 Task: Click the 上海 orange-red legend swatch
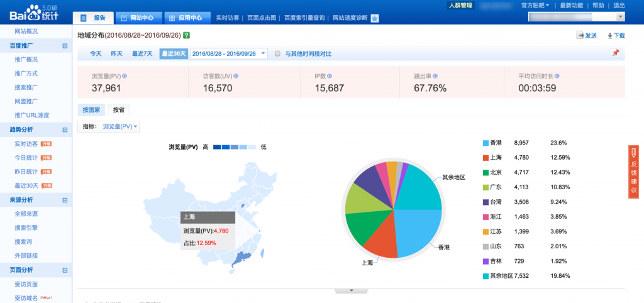click(486, 158)
